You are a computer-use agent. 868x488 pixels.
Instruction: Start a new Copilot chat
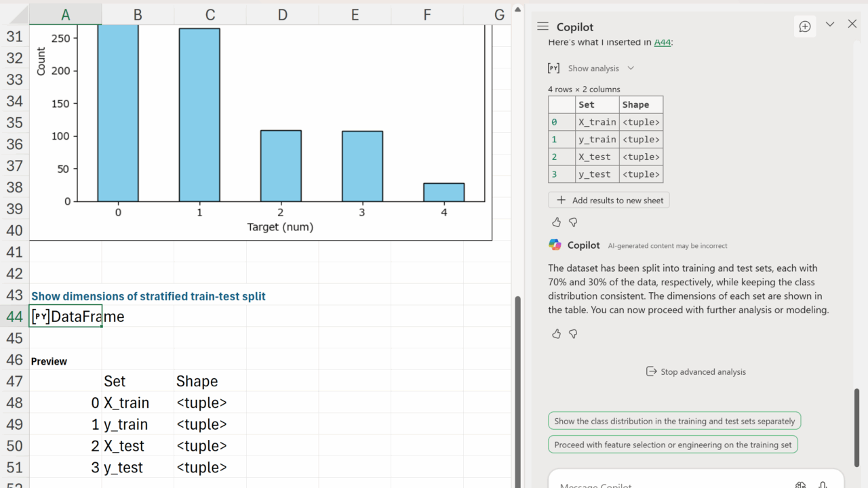point(805,26)
